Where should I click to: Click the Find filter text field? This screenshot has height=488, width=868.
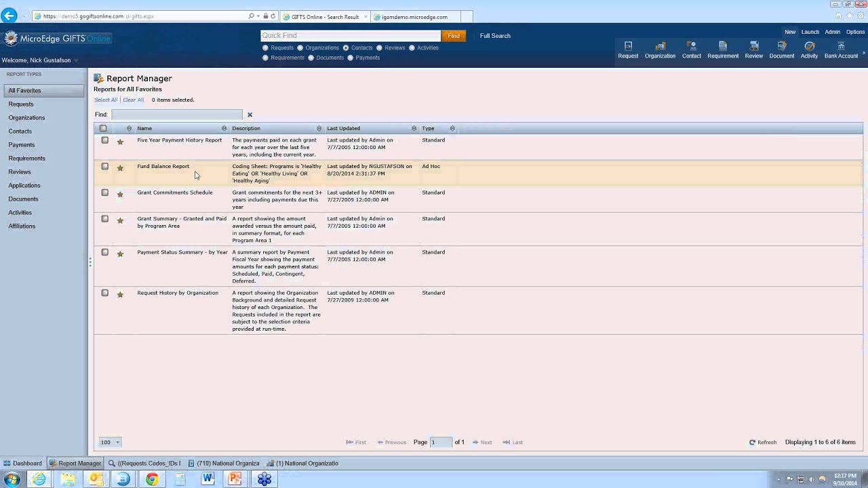point(177,115)
